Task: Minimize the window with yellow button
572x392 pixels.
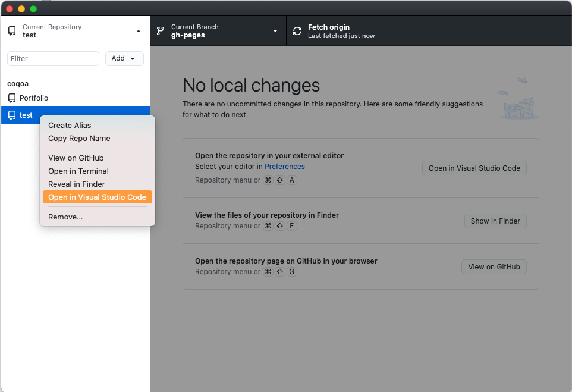Action: [x=21, y=9]
